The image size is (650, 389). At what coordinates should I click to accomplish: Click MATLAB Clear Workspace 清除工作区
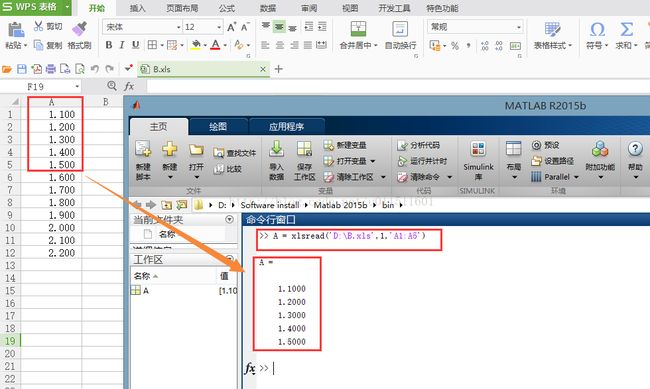click(349, 177)
